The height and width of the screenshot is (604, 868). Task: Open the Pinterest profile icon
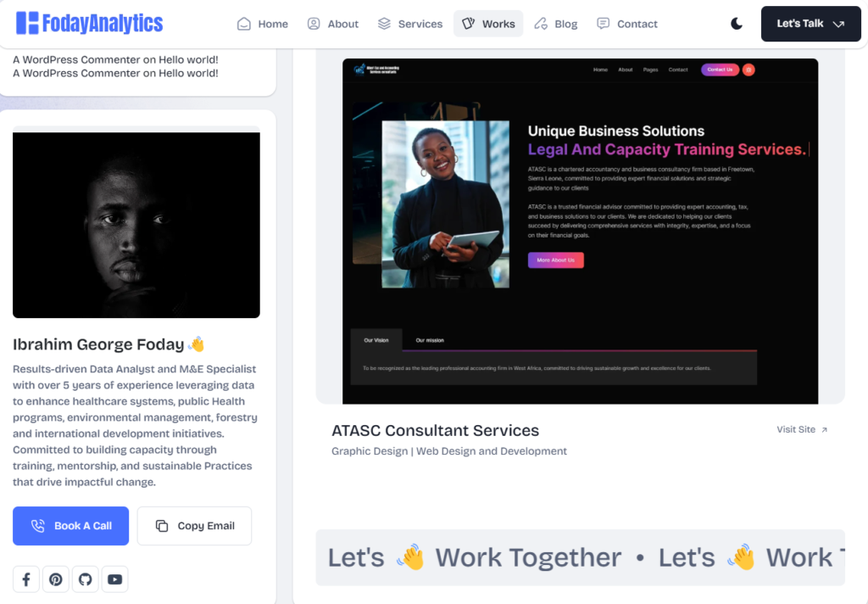coord(56,579)
